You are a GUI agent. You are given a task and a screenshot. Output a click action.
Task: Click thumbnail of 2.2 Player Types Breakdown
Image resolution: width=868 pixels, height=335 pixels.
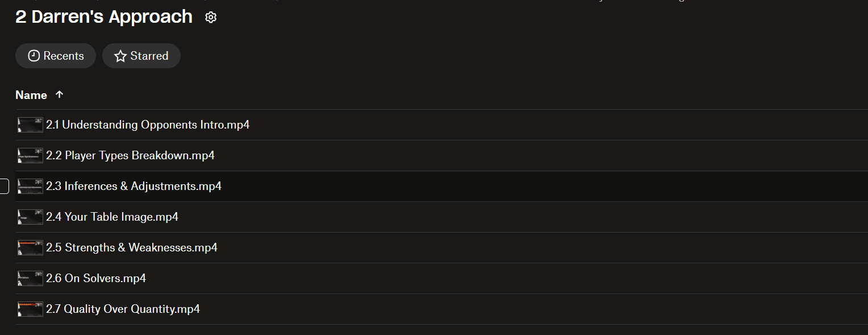30,155
